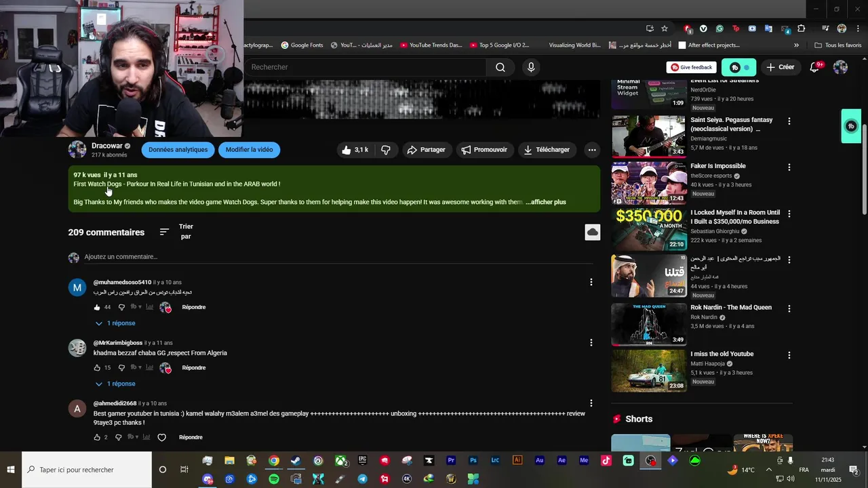Open TubeBuddy dropdown on @MrKarimbigboss comment
The width and height of the screenshot is (868, 488).
click(x=136, y=368)
